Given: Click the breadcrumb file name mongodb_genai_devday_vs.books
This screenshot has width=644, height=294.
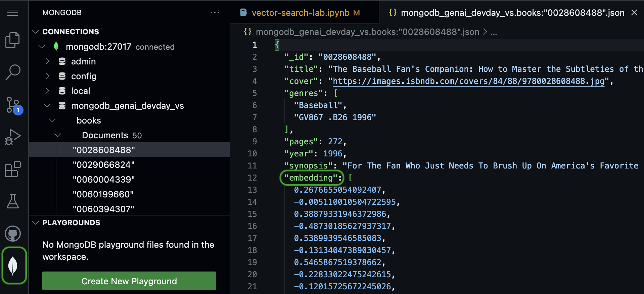Looking at the screenshot, I should tap(367, 32).
